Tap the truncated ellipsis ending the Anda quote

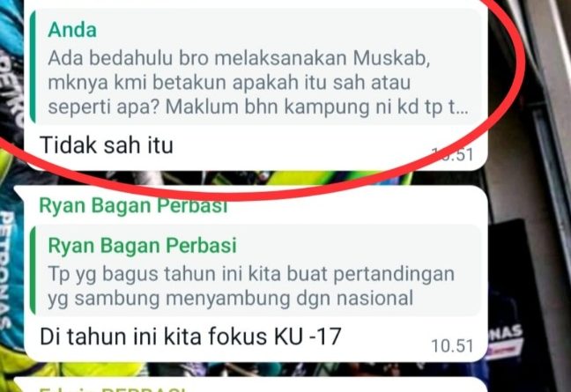click(x=463, y=109)
